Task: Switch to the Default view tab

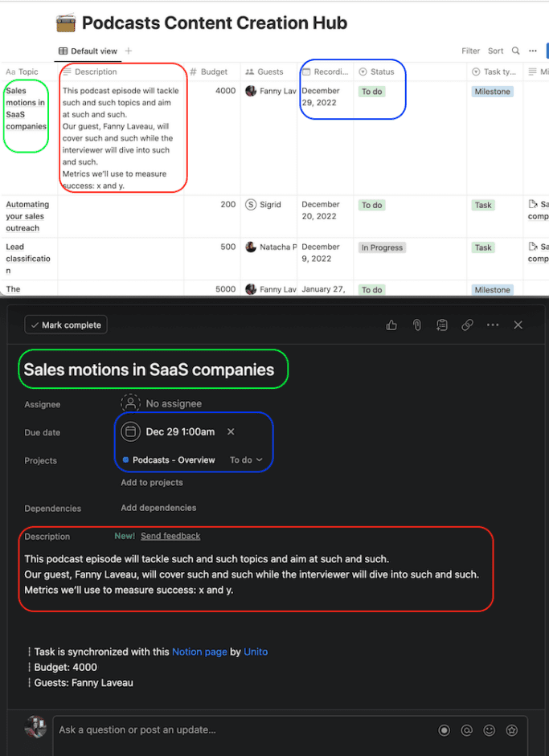Action: pyautogui.click(x=88, y=50)
